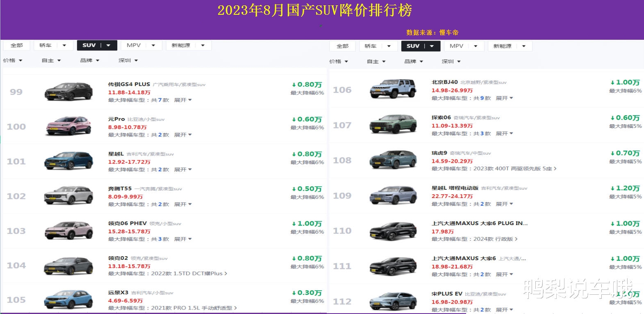Open the 远景X3 car thumbnail
Screen dimensions: 644x314
click(68, 300)
